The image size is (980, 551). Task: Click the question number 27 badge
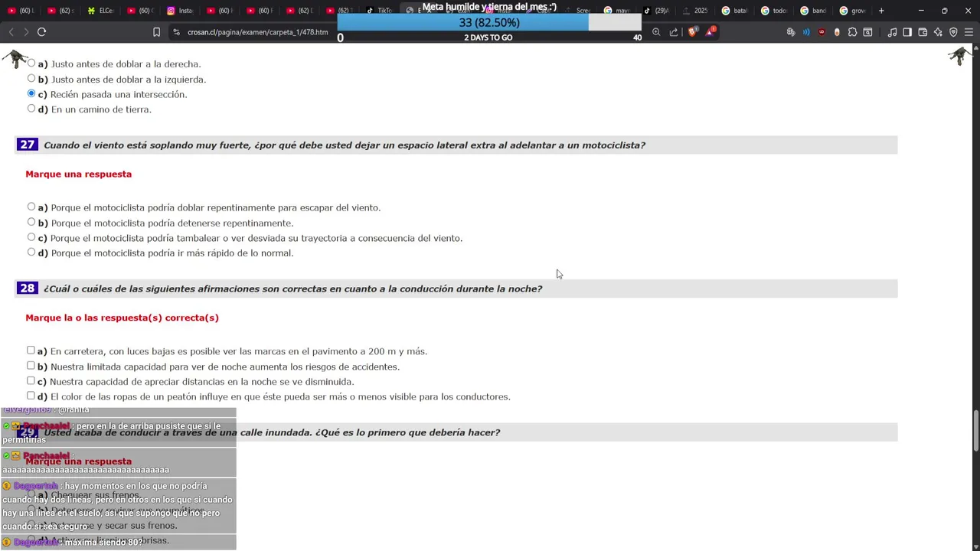click(x=27, y=145)
